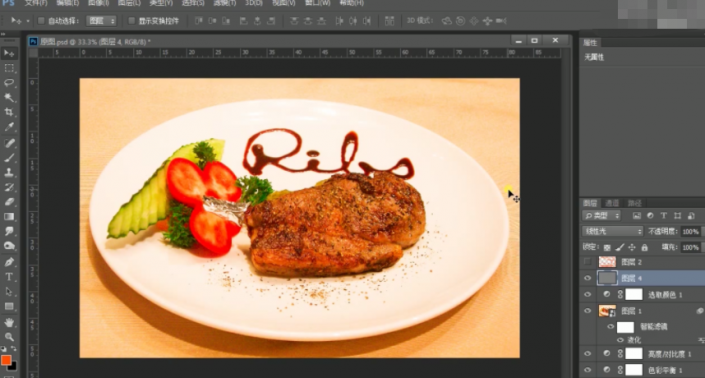Image resolution: width=705 pixels, height=378 pixels.
Task: Open the layer blend mode dropdown
Action: tap(613, 231)
